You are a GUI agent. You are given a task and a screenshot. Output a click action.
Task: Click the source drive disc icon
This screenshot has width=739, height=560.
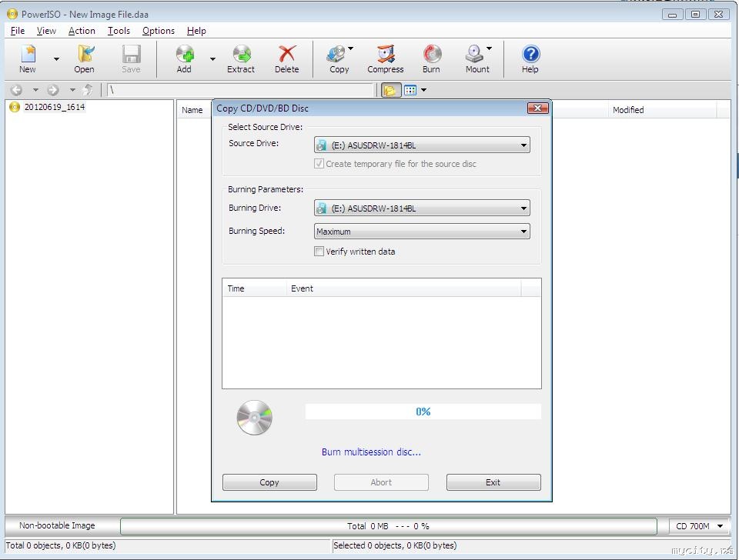(x=322, y=145)
